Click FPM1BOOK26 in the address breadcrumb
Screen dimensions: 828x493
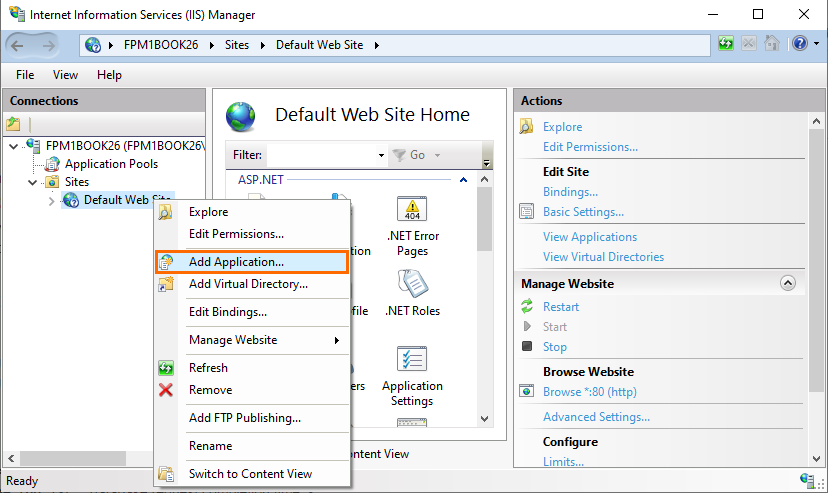click(161, 45)
